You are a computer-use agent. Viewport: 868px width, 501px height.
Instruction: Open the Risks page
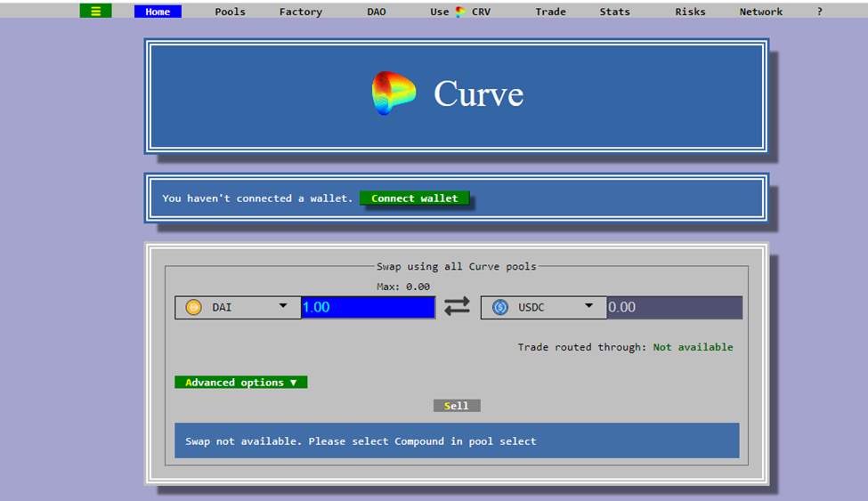click(690, 12)
